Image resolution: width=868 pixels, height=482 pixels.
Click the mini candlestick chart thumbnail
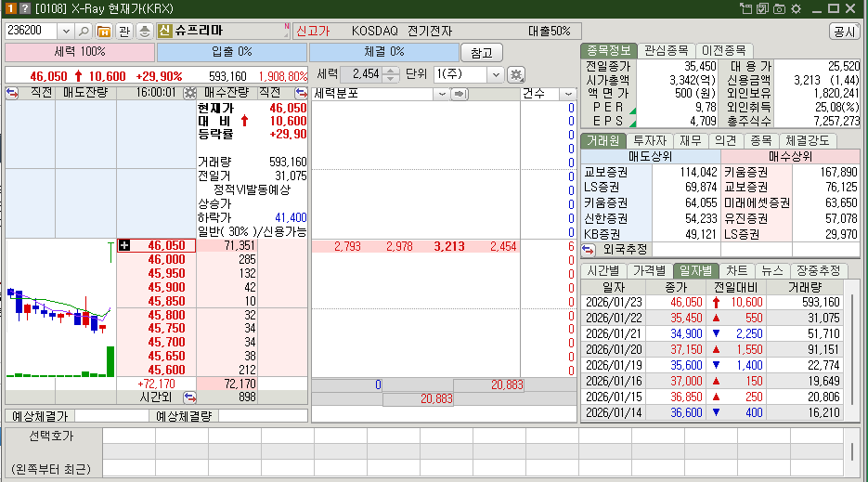60,309
